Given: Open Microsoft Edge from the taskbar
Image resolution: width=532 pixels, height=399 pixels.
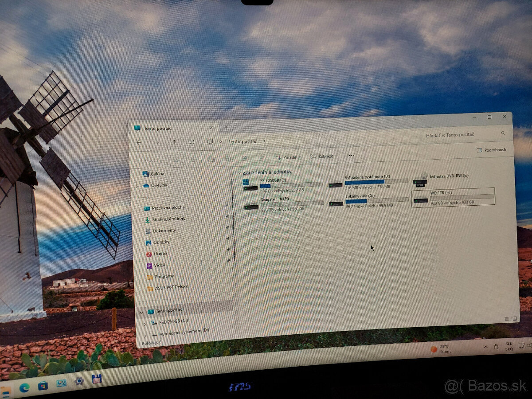Looking at the screenshot, I should click(24, 388).
